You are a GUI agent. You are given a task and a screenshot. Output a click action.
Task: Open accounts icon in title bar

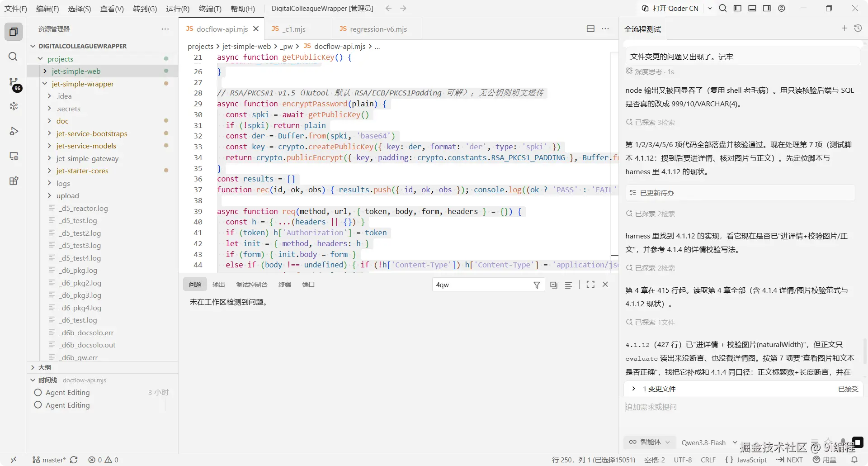[782, 8]
